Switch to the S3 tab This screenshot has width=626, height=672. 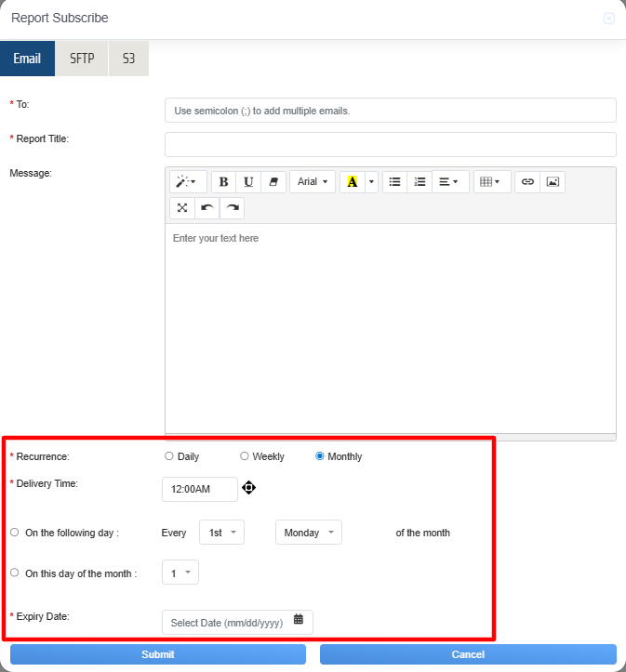[128, 59]
